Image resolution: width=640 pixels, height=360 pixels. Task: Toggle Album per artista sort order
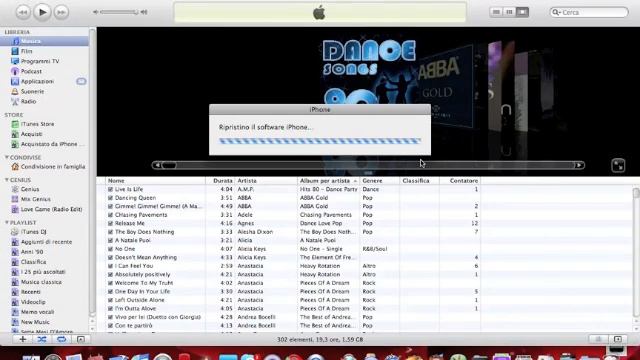329,180
